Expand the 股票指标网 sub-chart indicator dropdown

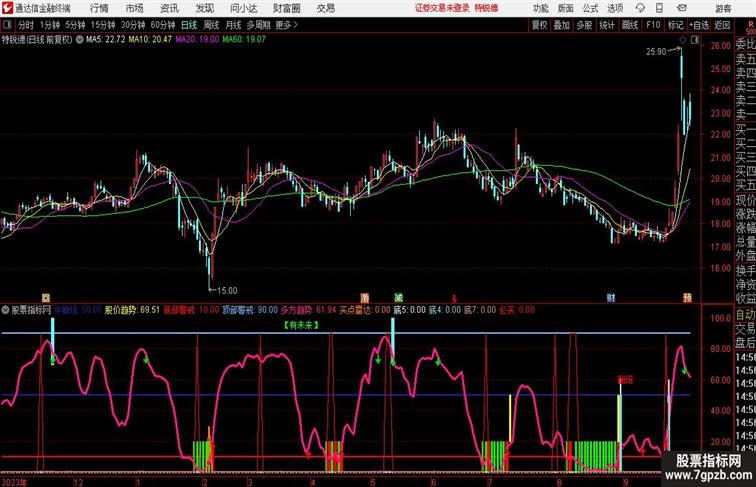(x=5, y=310)
